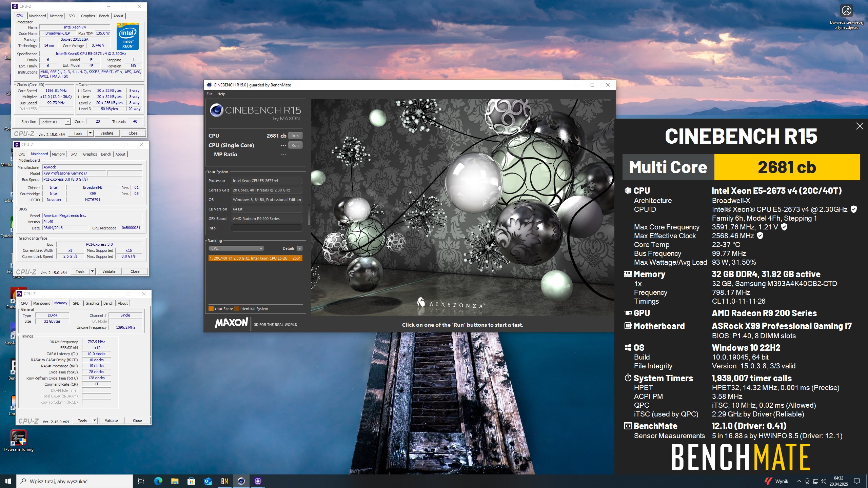Image resolution: width=868 pixels, height=488 pixels.
Task: Click the CPU Microcode value 0xB000031
Action: pos(131,228)
